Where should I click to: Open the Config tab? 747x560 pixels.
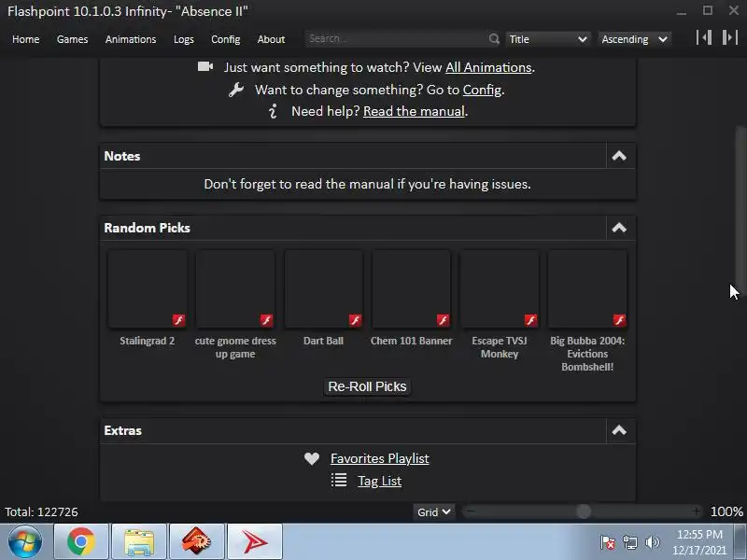tap(225, 39)
